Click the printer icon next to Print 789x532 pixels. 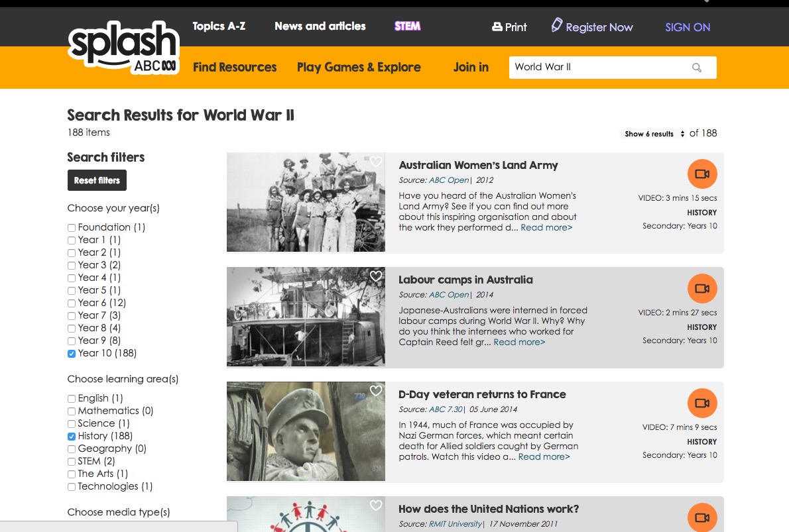(x=497, y=27)
